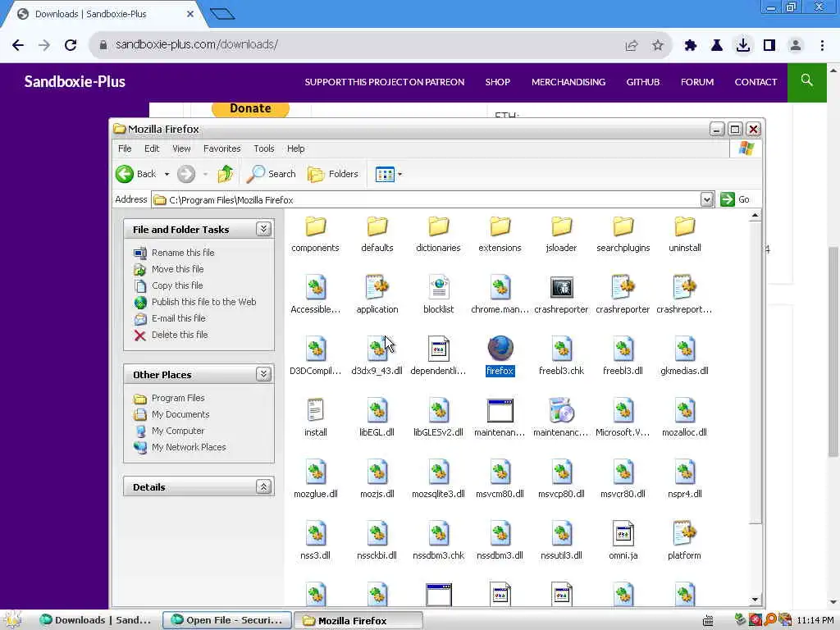Open browser extensions puzzle icon
The height and width of the screenshot is (630, 840).
click(691, 46)
